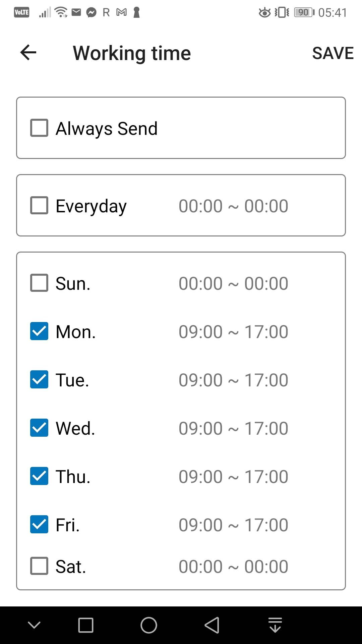Uncheck the Friday checkbox

pyautogui.click(x=39, y=524)
